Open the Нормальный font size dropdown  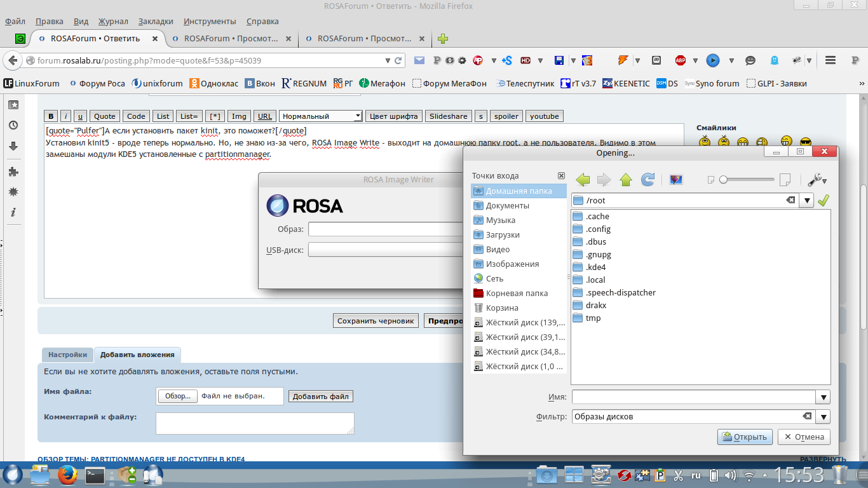click(321, 116)
